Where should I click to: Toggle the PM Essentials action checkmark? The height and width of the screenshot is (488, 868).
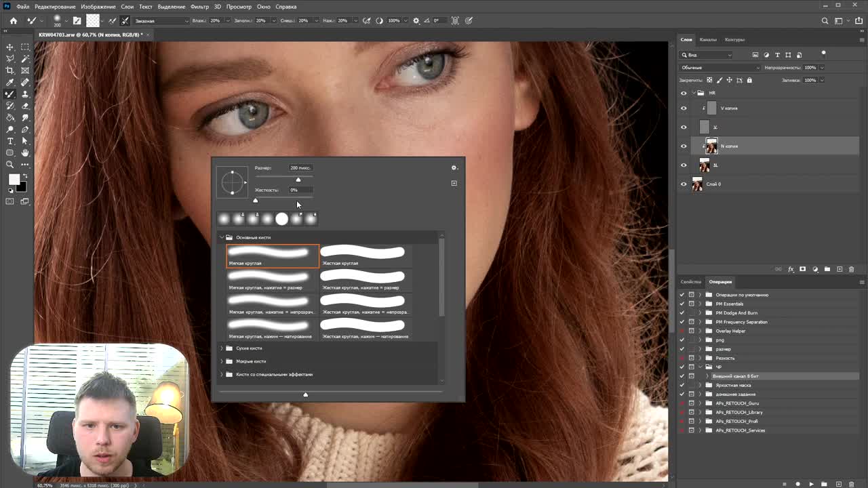pyautogui.click(x=682, y=304)
